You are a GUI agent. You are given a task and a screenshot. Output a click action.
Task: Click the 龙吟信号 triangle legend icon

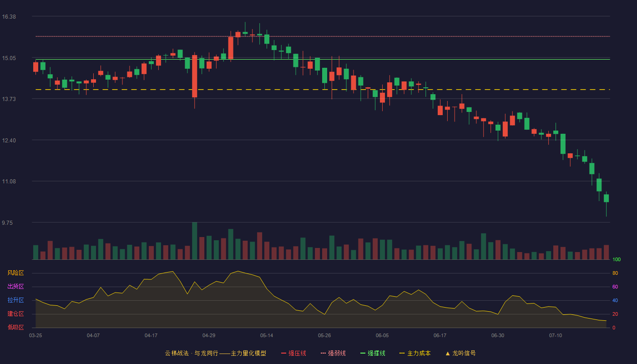pyautogui.click(x=448, y=353)
